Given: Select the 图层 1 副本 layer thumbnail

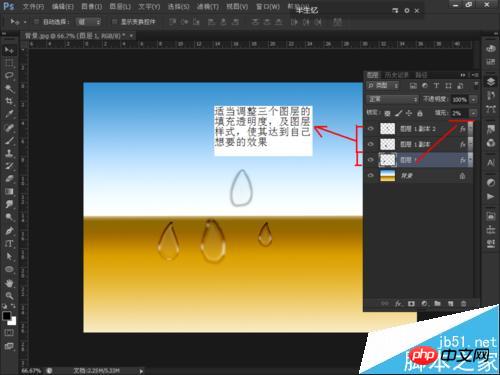Looking at the screenshot, I should 387,144.
